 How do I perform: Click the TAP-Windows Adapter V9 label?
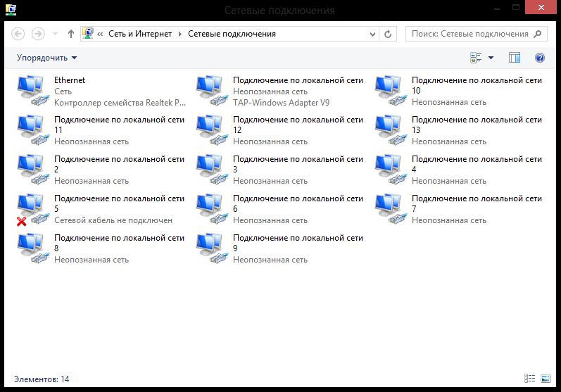(x=282, y=103)
